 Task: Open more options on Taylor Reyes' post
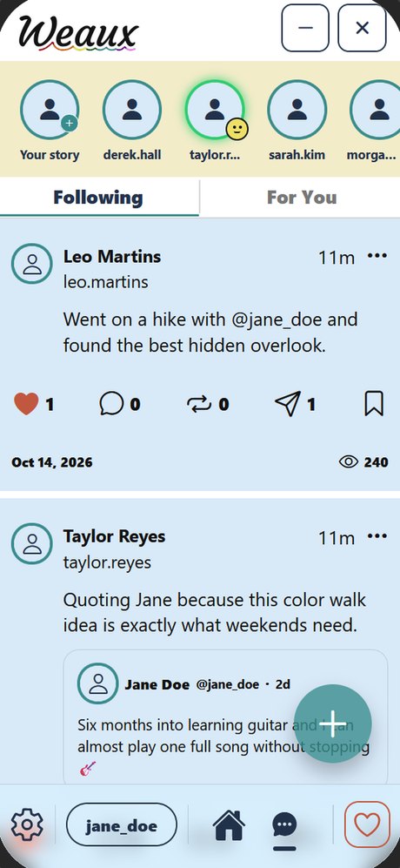377,536
